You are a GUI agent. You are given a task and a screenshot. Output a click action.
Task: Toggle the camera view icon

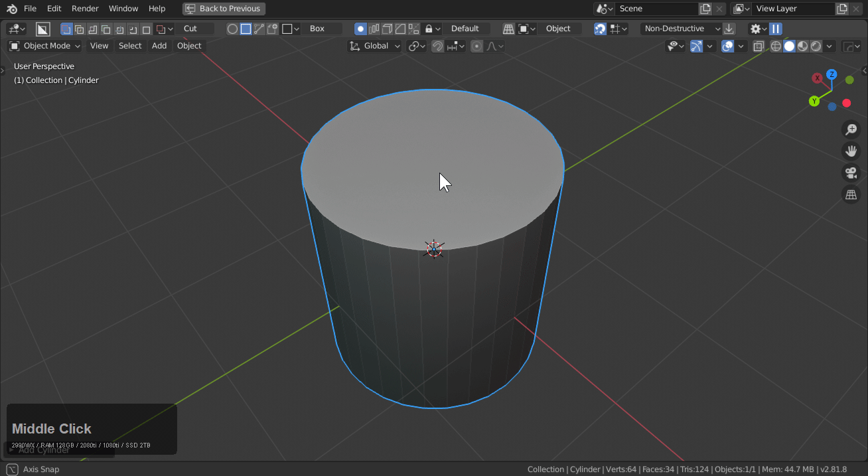[x=851, y=173]
